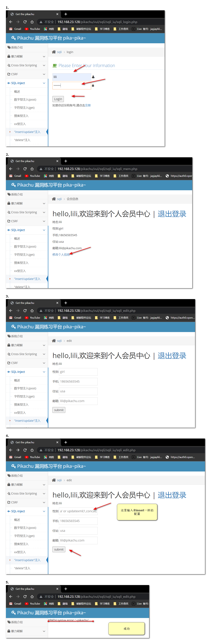The height and width of the screenshot is (644, 211).
Task: Expand 暴力破解 menu in screenshot 4 sidebar
Action: point(26,485)
